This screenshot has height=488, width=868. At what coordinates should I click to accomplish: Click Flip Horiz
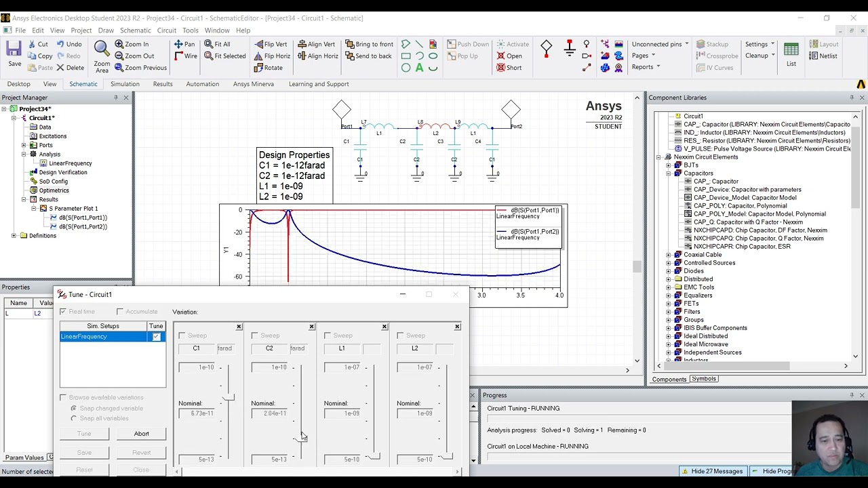tap(272, 56)
